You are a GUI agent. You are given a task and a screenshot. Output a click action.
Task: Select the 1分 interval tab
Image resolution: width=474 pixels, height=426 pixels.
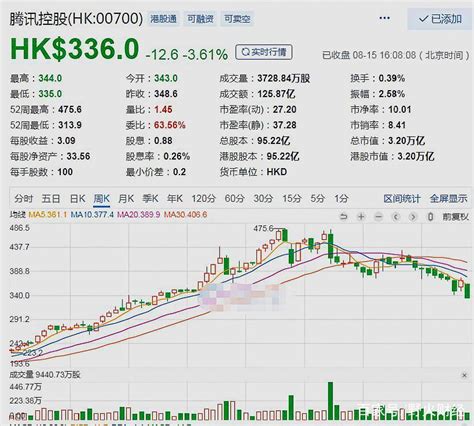(x=341, y=199)
